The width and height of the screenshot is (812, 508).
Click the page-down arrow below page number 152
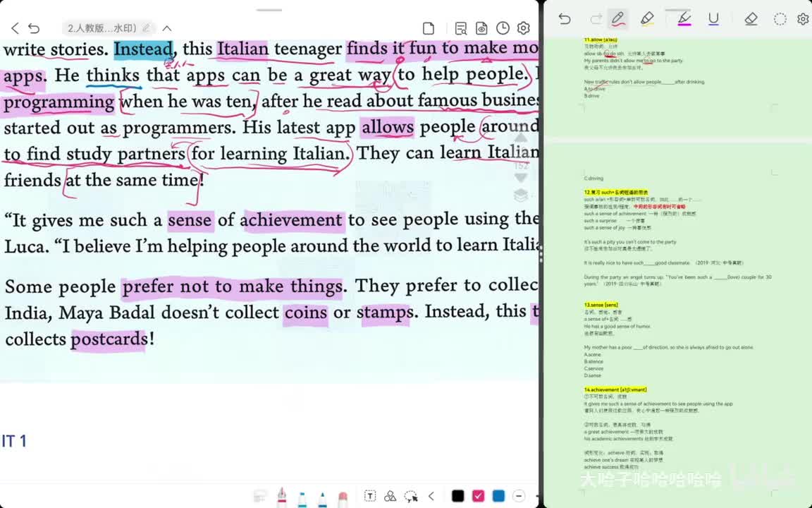(520, 177)
